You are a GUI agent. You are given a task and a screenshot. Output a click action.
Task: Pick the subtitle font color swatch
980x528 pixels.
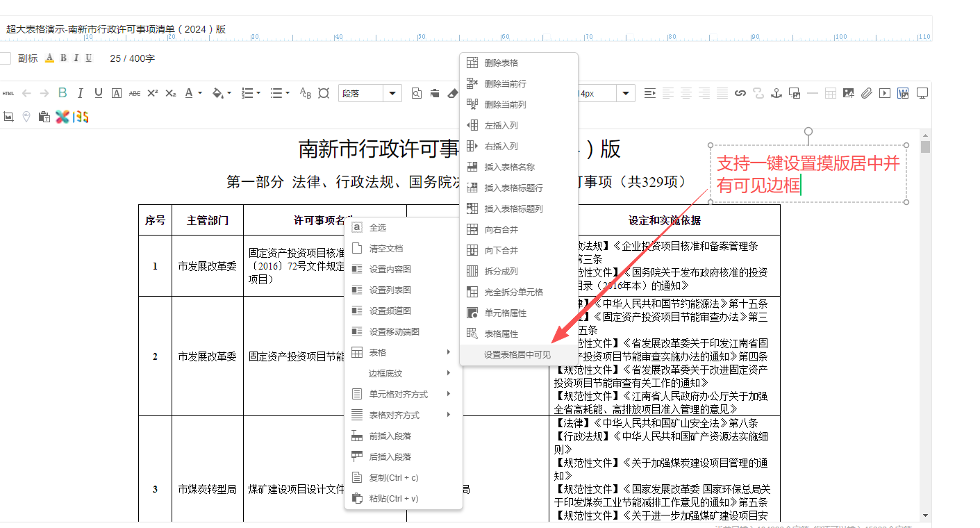point(49,58)
